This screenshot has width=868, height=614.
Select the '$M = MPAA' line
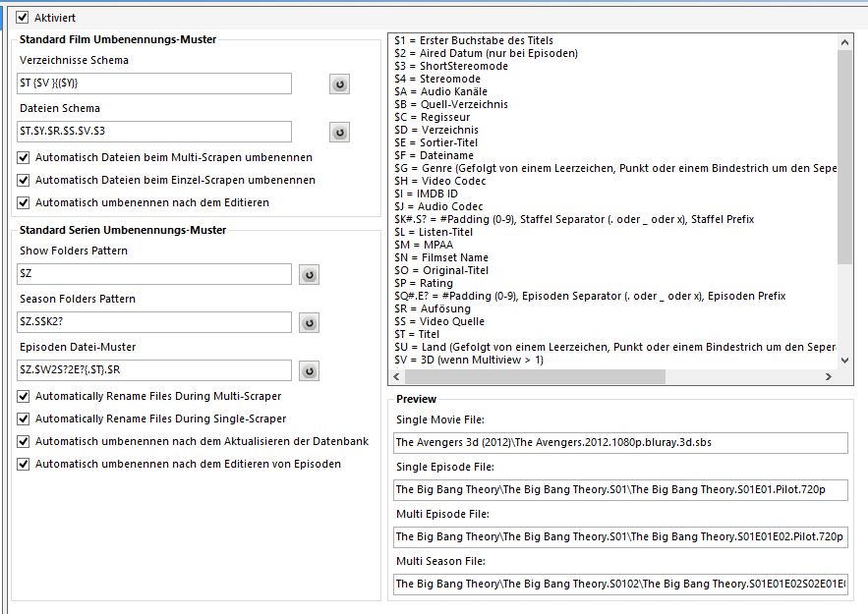[x=424, y=245]
